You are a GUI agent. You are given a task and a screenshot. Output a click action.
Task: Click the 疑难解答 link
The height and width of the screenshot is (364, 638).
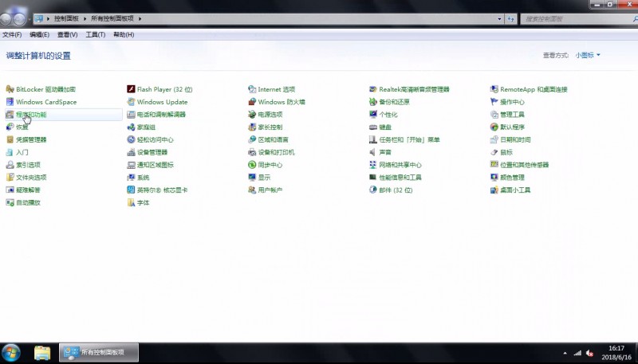tap(28, 190)
